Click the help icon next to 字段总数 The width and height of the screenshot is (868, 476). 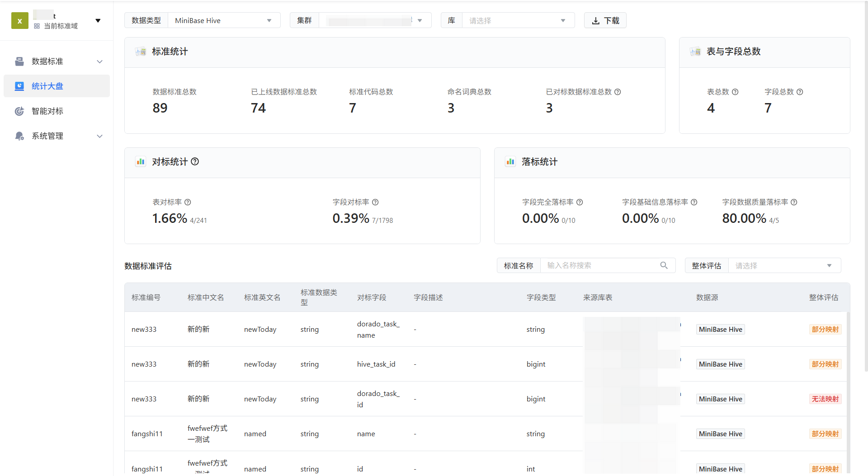coord(800,92)
